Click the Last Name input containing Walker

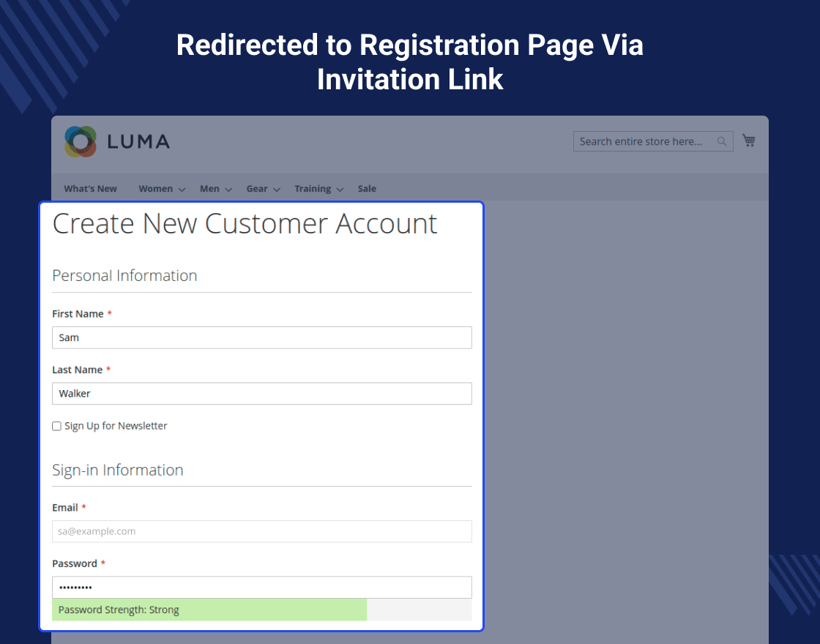click(261, 393)
